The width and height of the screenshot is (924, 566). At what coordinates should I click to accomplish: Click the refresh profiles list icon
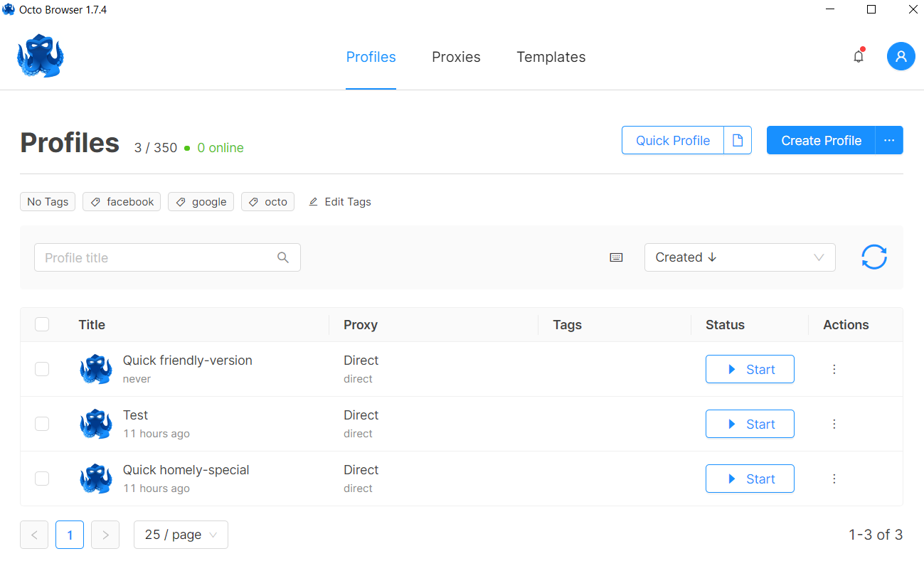873,257
